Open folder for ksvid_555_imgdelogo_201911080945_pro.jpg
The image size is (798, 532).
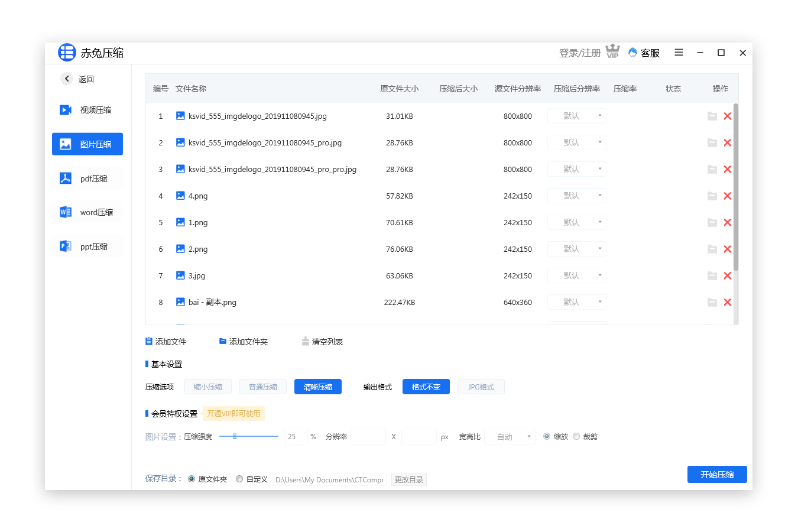[712, 143]
